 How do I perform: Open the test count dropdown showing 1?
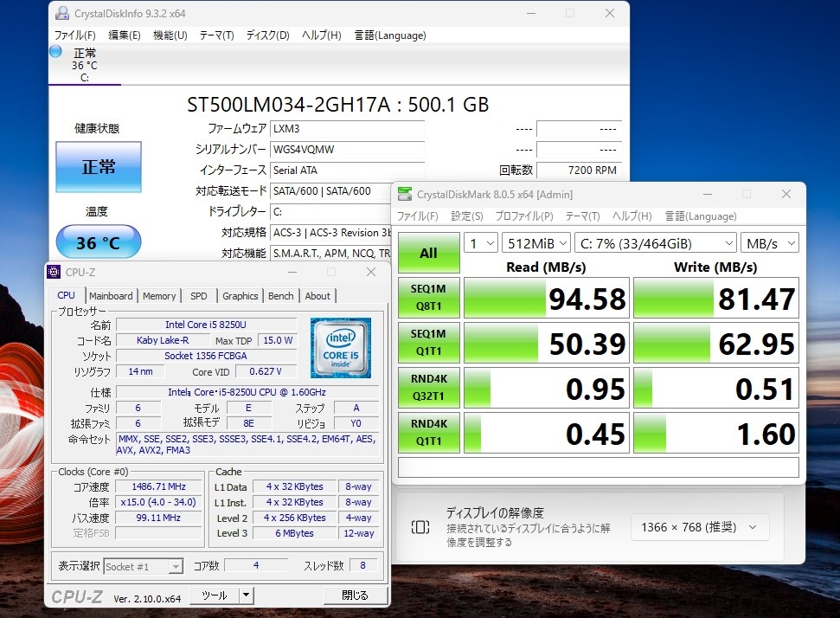coord(480,243)
